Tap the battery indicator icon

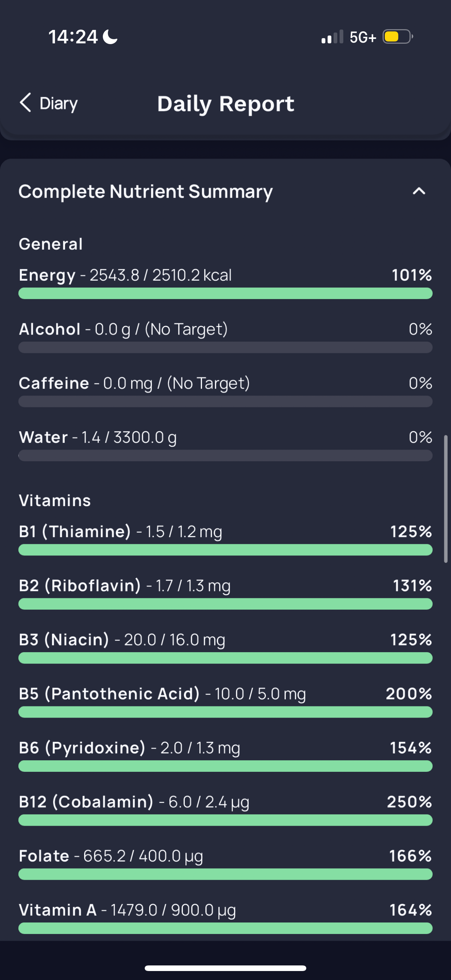398,37
